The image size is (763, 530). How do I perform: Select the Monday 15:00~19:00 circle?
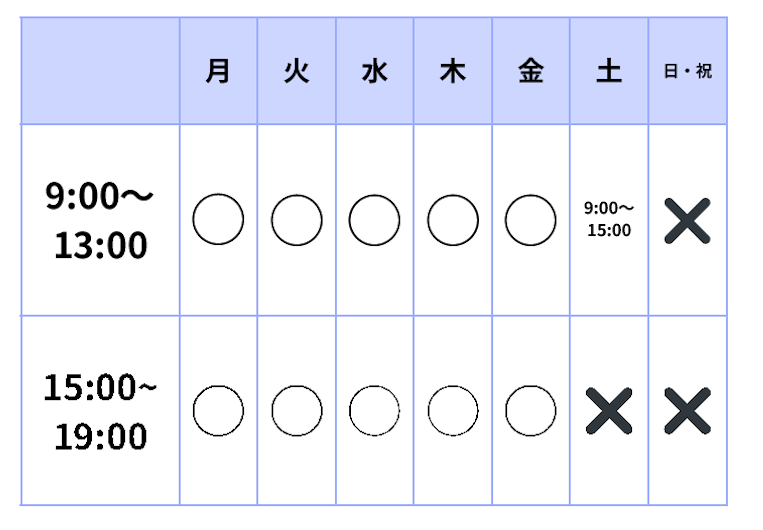tap(218, 411)
